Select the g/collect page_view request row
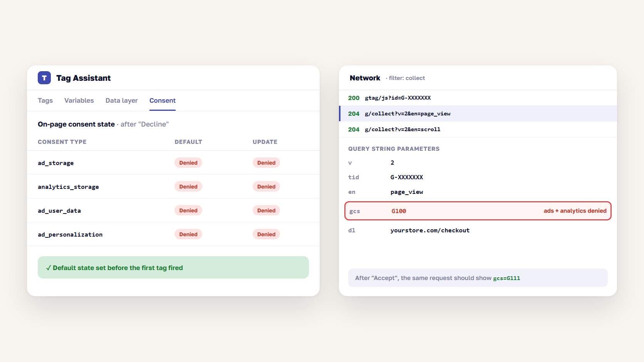Screen dimensions: 644x362 [x=478, y=113]
